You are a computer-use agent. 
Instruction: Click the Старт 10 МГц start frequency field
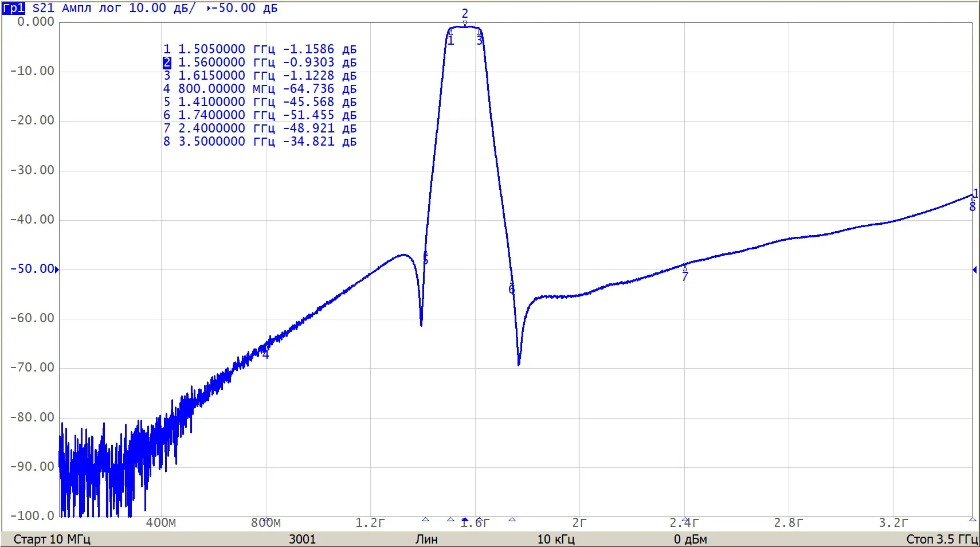tap(52, 540)
